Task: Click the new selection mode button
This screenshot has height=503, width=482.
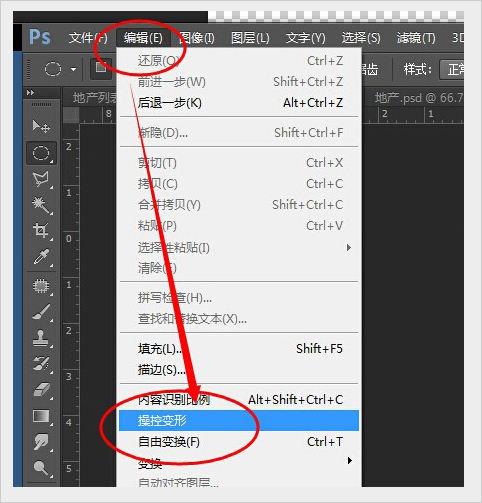Action: [101, 68]
